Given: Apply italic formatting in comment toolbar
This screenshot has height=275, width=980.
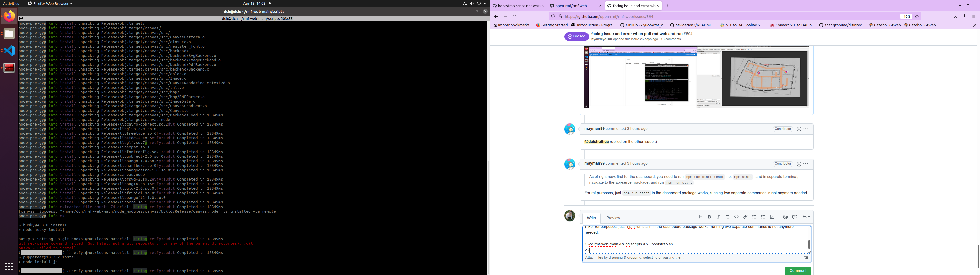Looking at the screenshot, I should 718,217.
